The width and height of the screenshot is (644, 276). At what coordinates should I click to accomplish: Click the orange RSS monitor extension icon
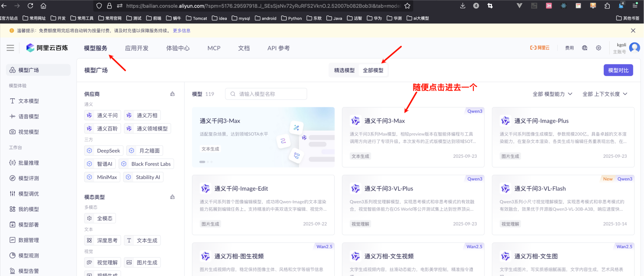coord(593,6)
